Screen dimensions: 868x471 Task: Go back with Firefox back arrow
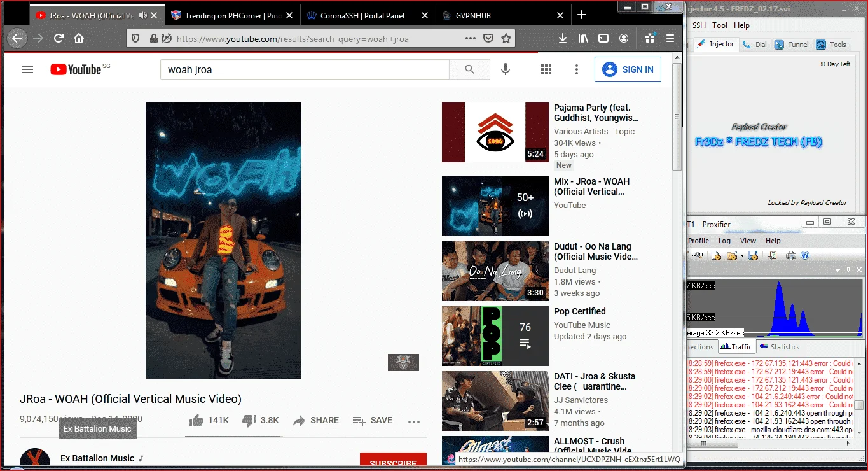pyautogui.click(x=17, y=38)
